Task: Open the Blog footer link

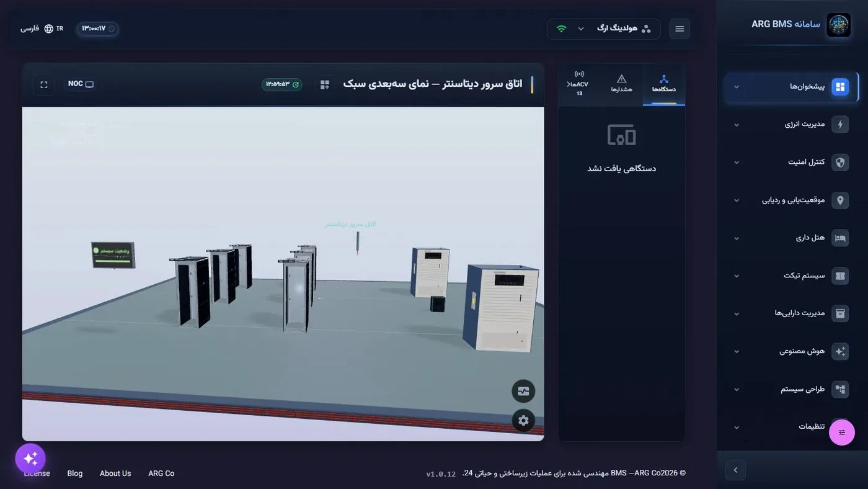Action: (75, 473)
